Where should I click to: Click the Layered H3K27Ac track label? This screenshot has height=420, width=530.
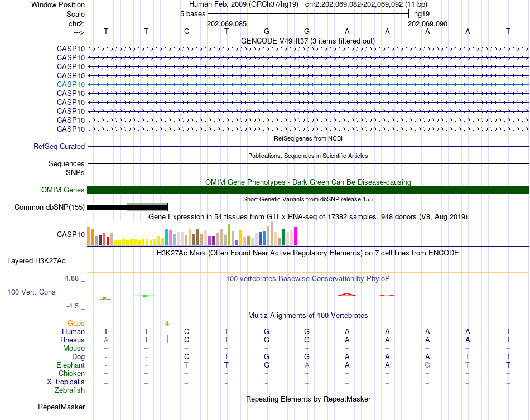pyautogui.click(x=36, y=261)
